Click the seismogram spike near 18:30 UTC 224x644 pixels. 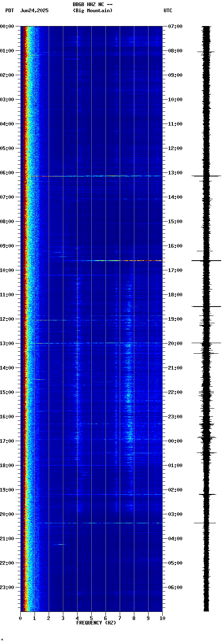[207, 307]
